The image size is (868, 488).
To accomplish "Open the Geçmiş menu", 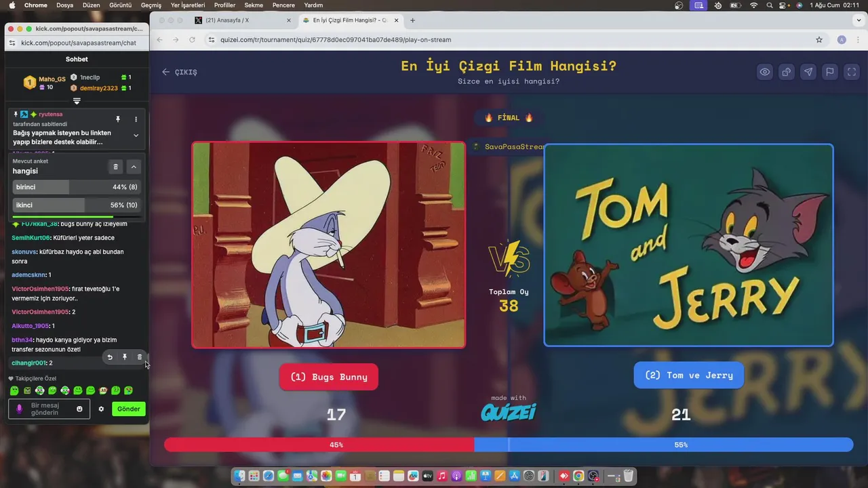I will [x=151, y=5].
